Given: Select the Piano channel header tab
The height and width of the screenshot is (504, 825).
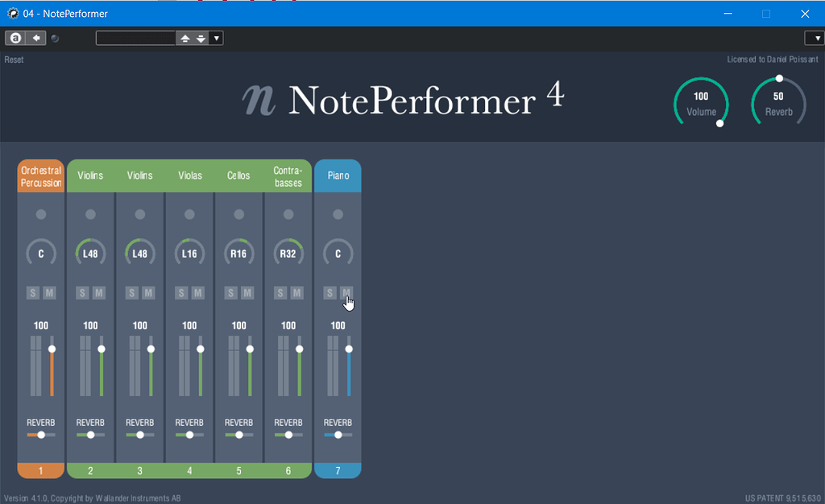Looking at the screenshot, I should (338, 176).
